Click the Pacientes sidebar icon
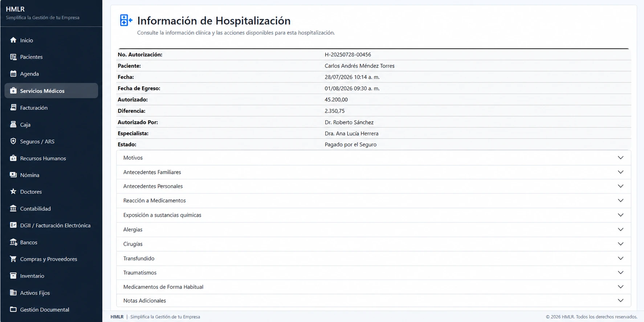Screen dimensions: 644x322 13,57
